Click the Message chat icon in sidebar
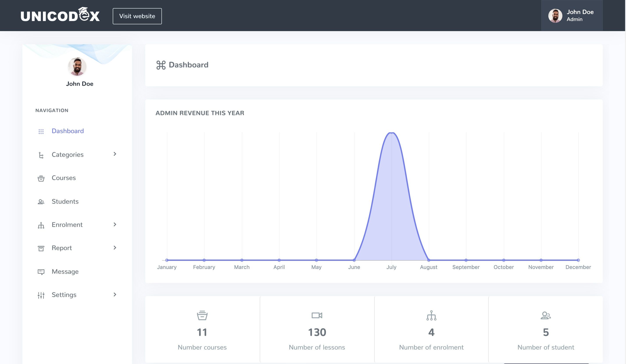The height and width of the screenshot is (364, 626). 41,272
